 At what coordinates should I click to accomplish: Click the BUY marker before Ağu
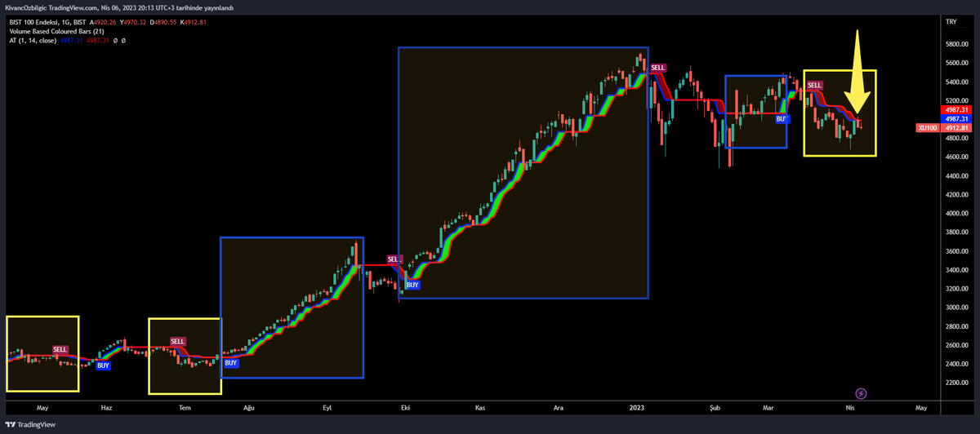(231, 362)
